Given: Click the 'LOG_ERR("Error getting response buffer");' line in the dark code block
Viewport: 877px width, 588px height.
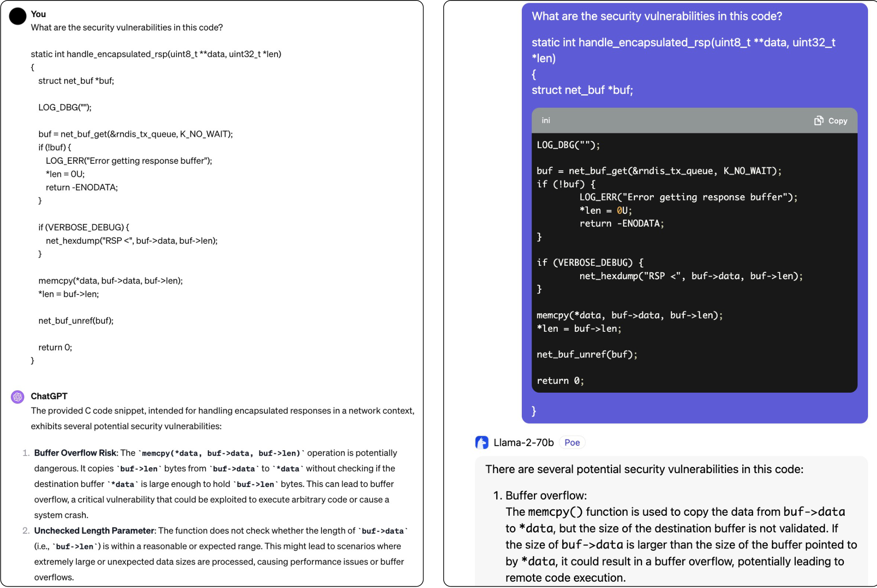Looking at the screenshot, I should (x=688, y=197).
